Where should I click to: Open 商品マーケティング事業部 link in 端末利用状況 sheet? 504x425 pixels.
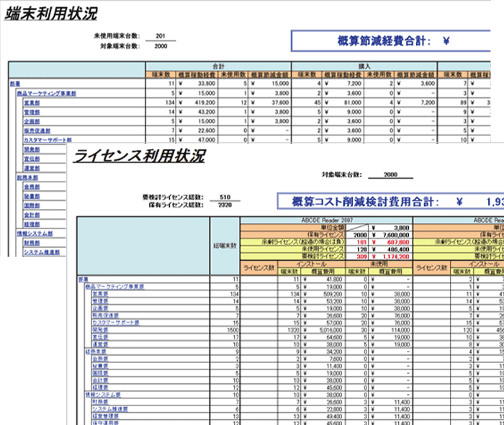(47, 93)
